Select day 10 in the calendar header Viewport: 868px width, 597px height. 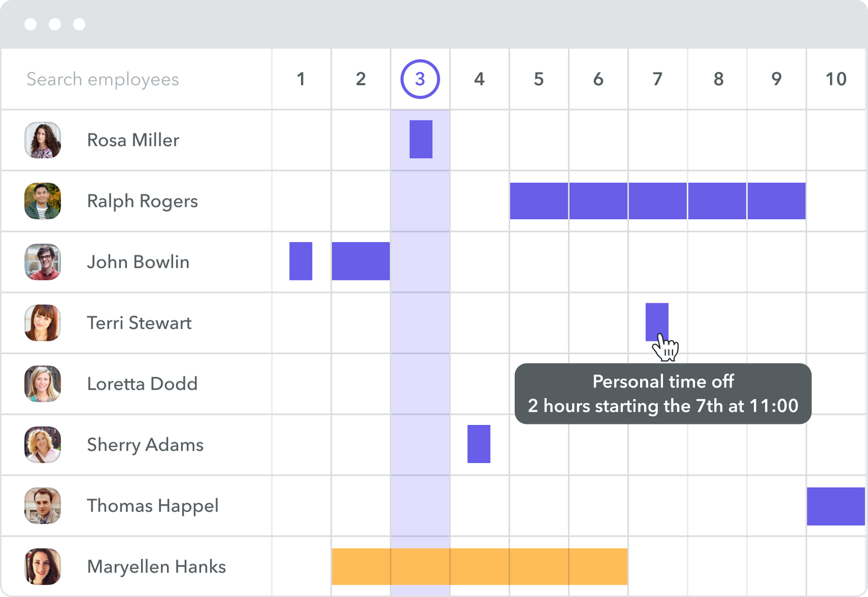[x=835, y=79]
